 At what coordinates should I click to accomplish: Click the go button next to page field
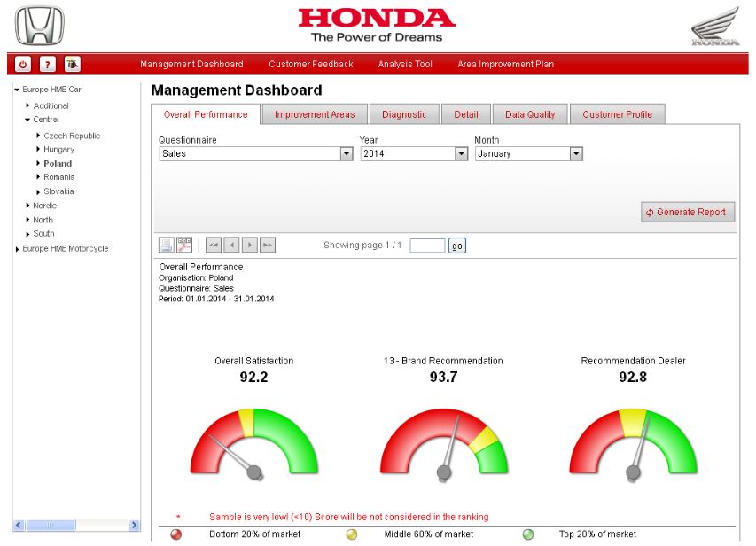coord(457,246)
